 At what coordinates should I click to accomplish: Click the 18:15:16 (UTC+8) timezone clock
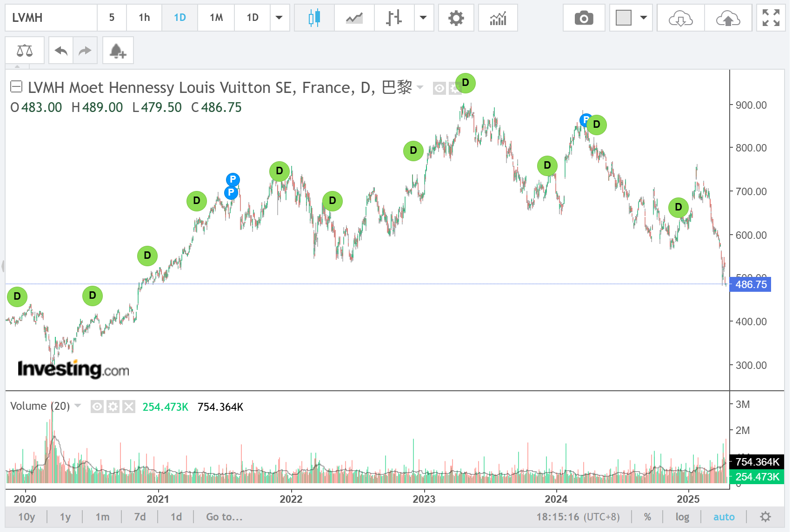[578, 517]
